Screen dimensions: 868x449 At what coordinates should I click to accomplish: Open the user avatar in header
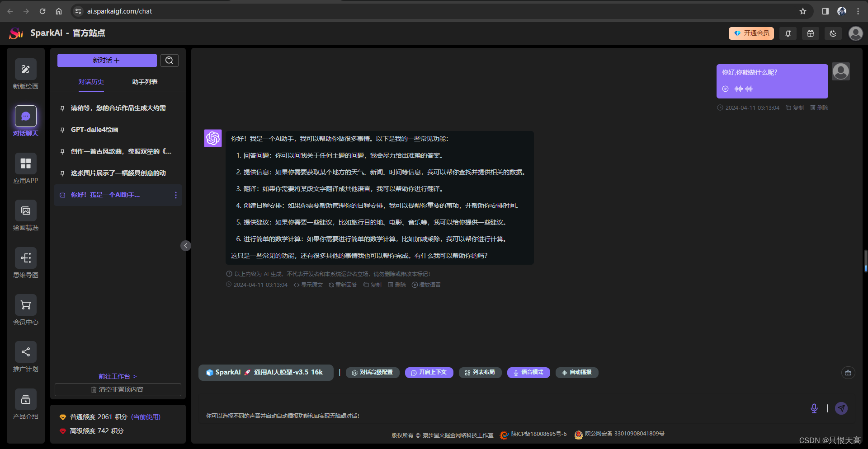(x=855, y=33)
